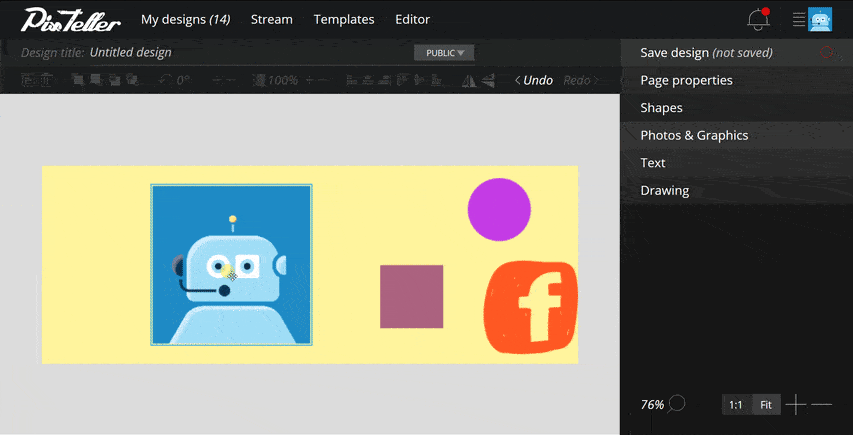Select the purple circle shape
Image resolution: width=853 pixels, height=435 pixels.
tap(499, 209)
